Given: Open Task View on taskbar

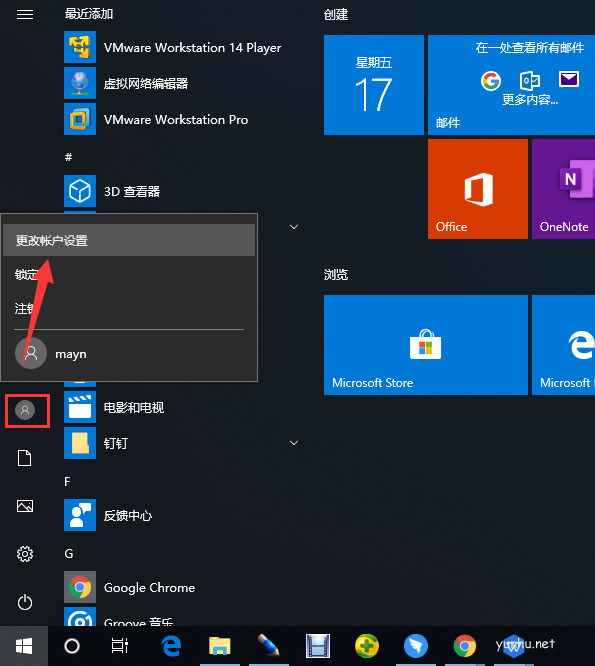Looking at the screenshot, I should (x=120, y=646).
